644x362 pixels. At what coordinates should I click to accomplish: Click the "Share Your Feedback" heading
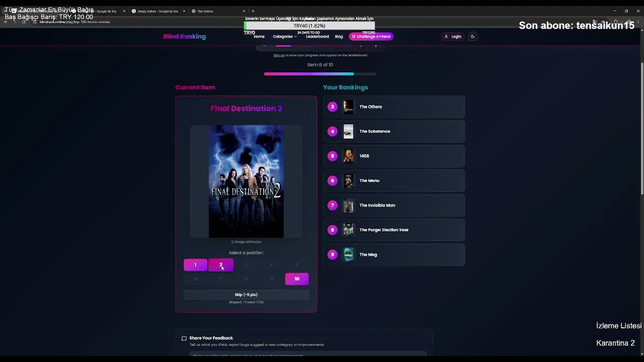[x=211, y=338]
